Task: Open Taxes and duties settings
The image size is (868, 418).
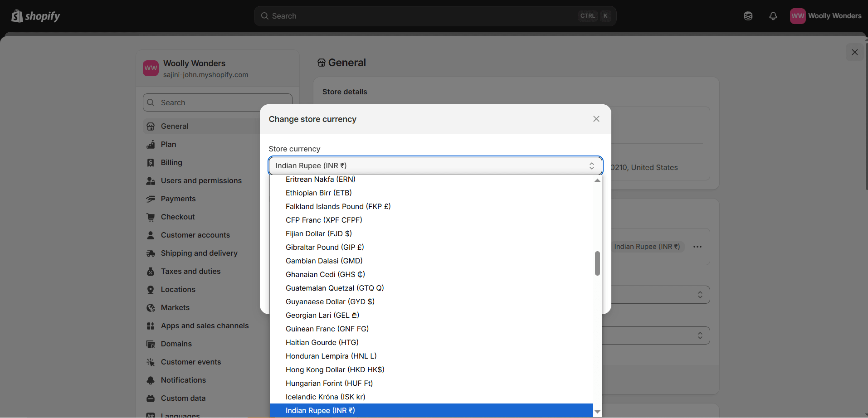Action: pyautogui.click(x=201, y=272)
